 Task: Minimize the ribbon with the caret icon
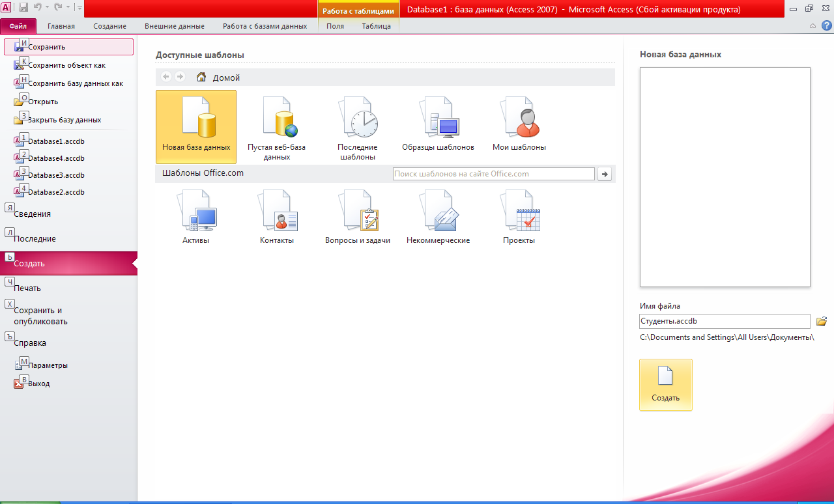click(x=812, y=26)
